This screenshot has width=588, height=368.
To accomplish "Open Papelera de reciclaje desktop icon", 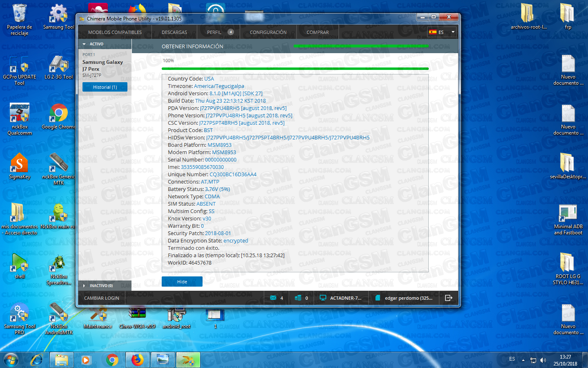I will pos(19,20).
